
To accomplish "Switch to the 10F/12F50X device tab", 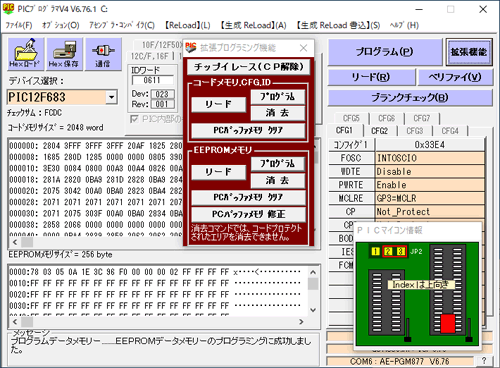I will 161,45.
